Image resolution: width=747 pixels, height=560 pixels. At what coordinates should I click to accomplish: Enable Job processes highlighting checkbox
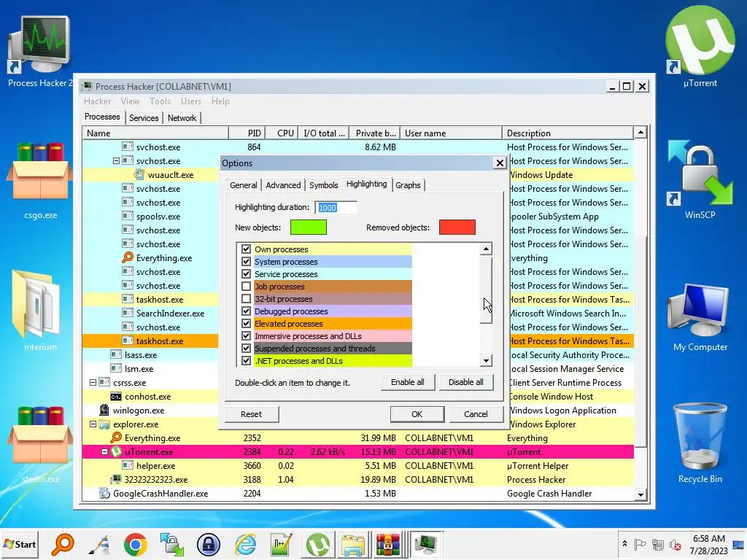[246, 286]
